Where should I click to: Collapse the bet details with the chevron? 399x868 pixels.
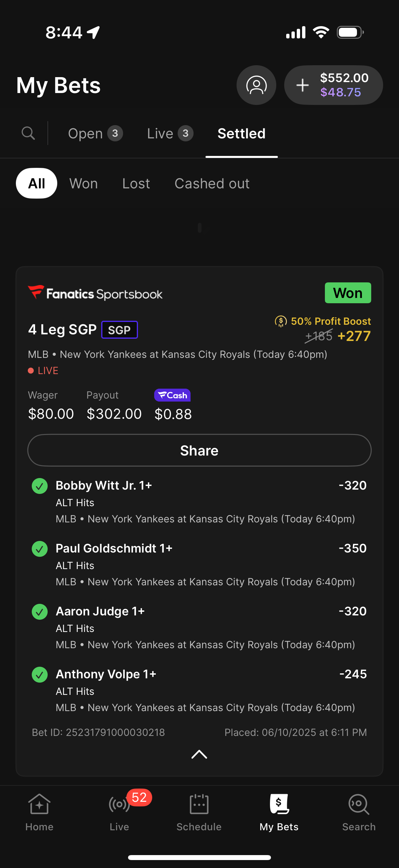coord(199,754)
